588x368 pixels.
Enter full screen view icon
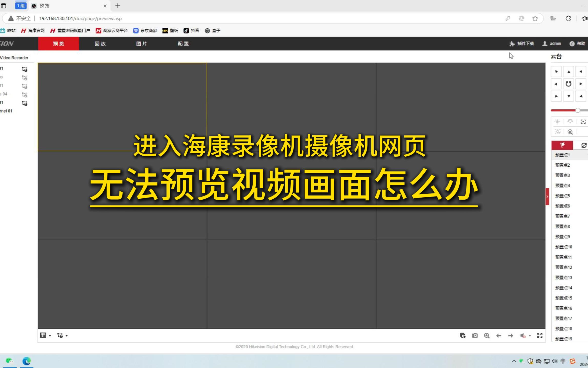540,336
